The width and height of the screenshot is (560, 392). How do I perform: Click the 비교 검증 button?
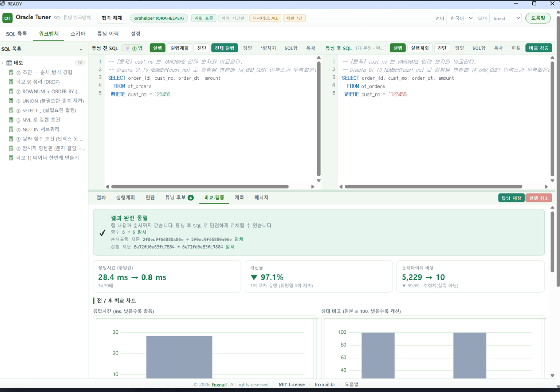(539, 48)
